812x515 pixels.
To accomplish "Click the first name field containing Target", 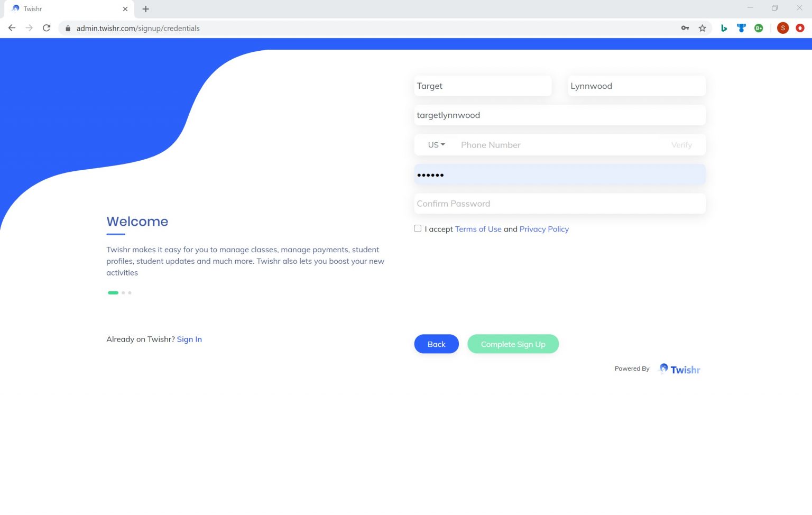I will coord(483,86).
